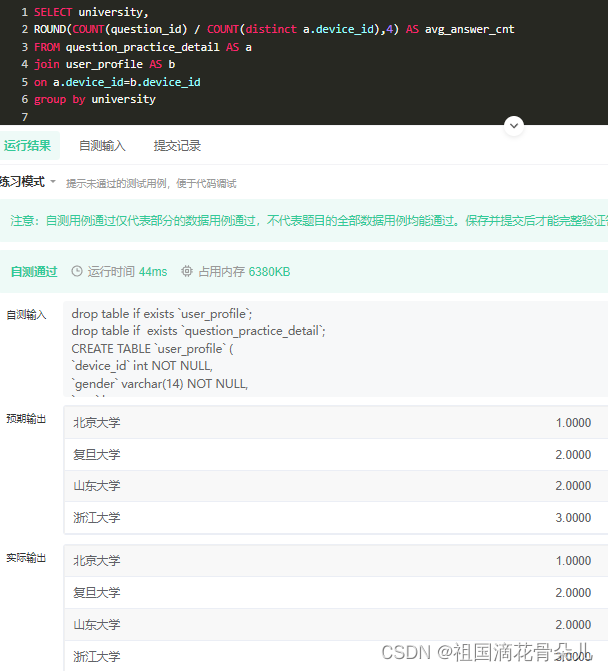Select 北京大学 row in 实际输出
This screenshot has height=671, width=608.
(x=336, y=561)
